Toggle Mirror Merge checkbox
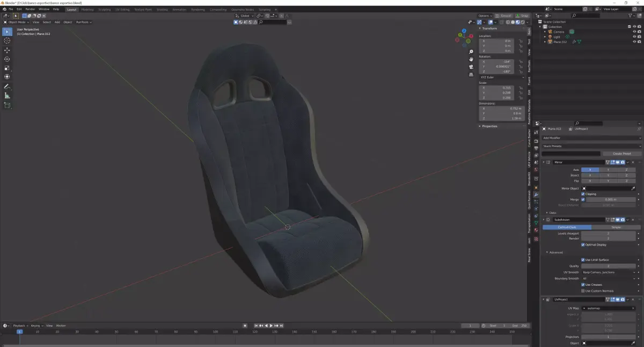The image size is (644, 347). [x=583, y=199]
